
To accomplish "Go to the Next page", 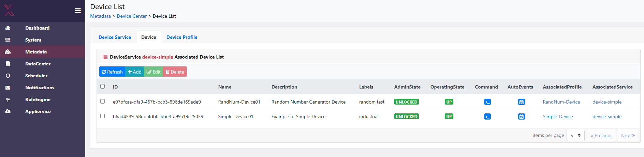I will coord(628,136).
